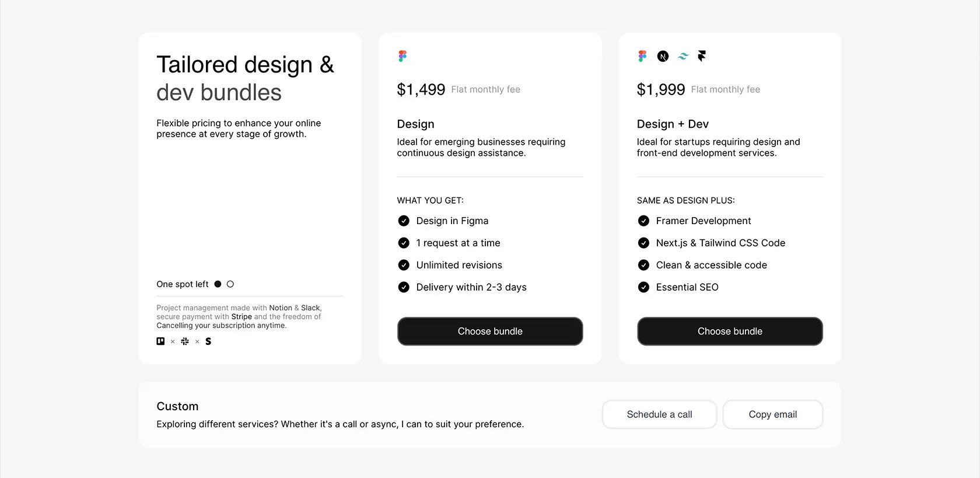Click the checkmark beside Unlimited revisions

(404, 265)
